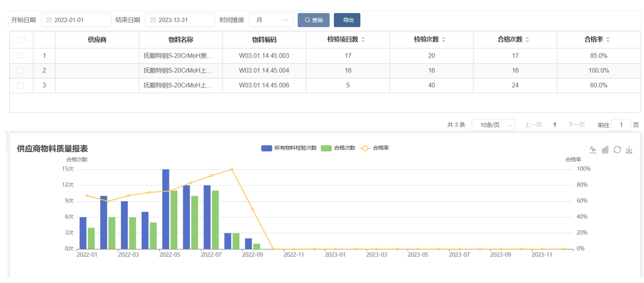Click the 共 3 条 total count text
The image size is (644, 283).
click(456, 125)
